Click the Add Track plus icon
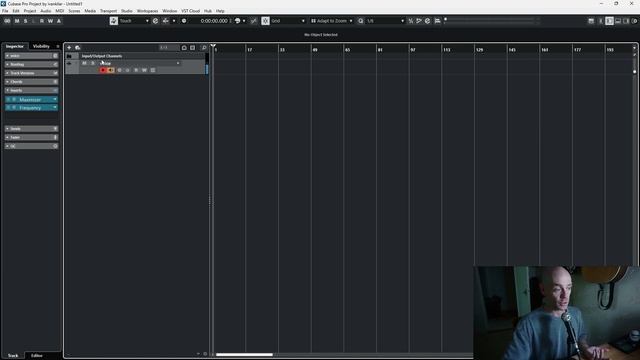 click(69, 47)
